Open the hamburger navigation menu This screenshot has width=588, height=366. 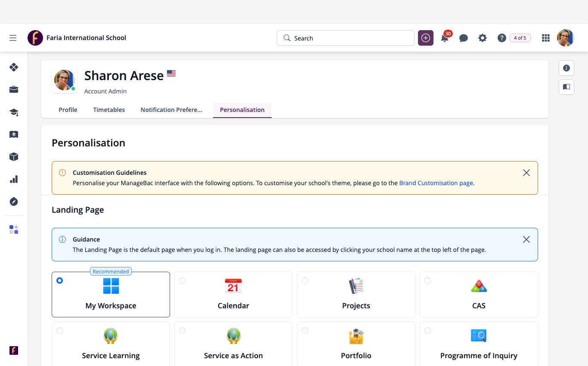[13, 38]
